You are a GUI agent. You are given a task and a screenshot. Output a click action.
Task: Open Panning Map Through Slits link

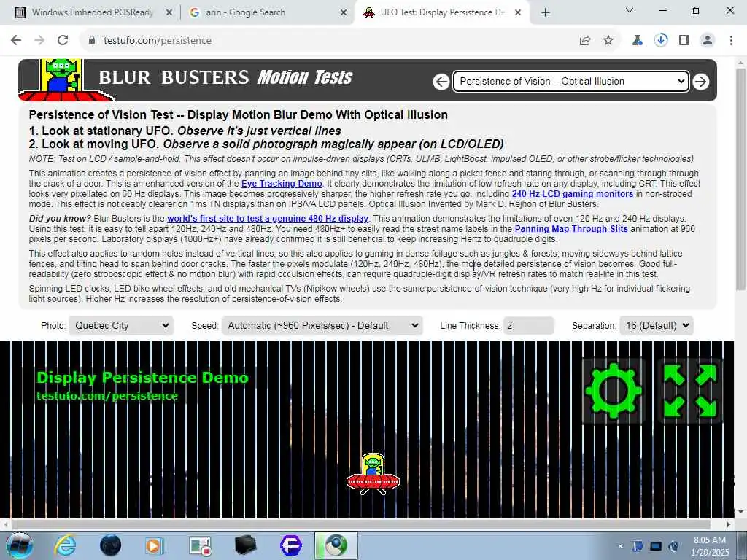point(571,228)
